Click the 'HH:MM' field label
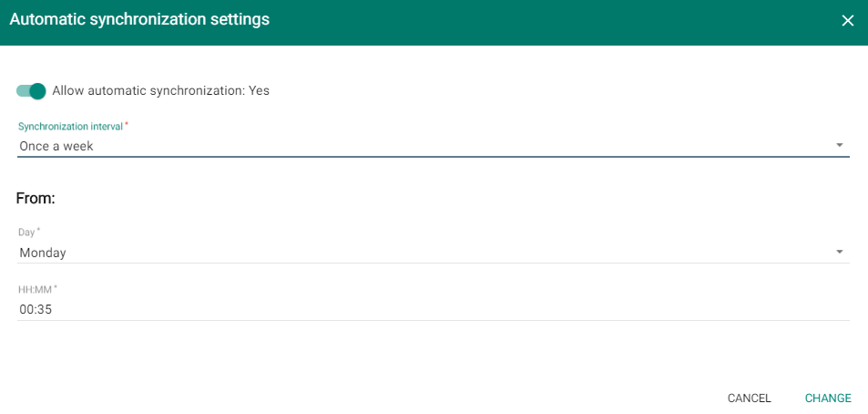This screenshot has height=414, width=868. 35,289
